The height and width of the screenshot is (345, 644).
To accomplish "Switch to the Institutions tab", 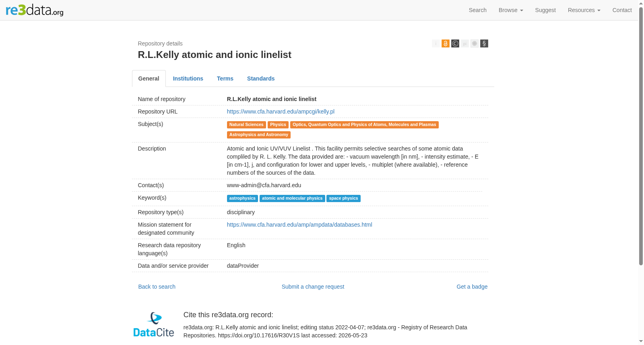I will (188, 79).
